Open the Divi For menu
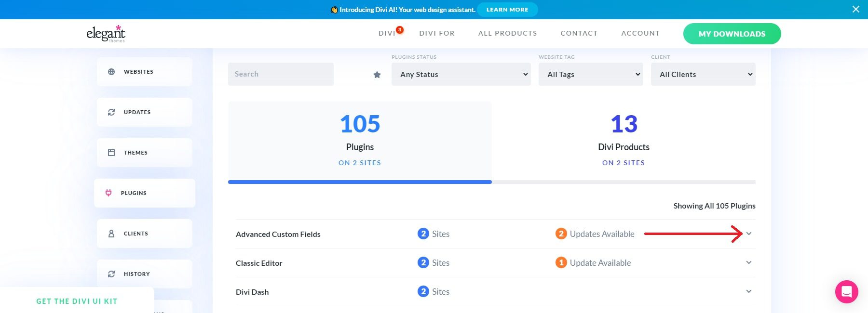Screen dimensions: 868x313 click(x=437, y=33)
